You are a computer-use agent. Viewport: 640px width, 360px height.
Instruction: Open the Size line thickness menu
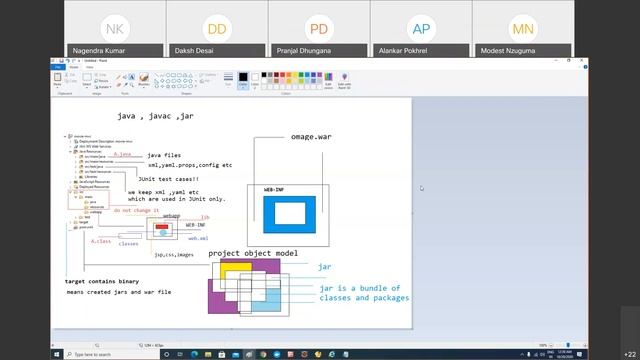228,79
